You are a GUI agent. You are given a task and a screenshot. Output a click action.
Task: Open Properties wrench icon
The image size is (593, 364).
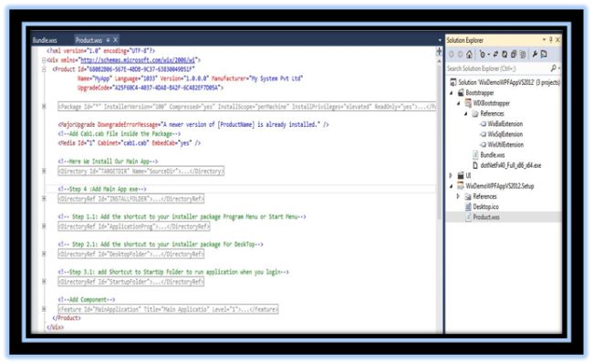pyautogui.click(x=535, y=55)
